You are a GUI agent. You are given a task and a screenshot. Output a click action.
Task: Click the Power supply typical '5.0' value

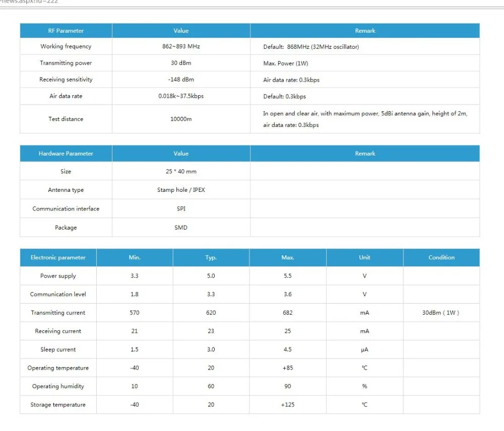tap(211, 276)
